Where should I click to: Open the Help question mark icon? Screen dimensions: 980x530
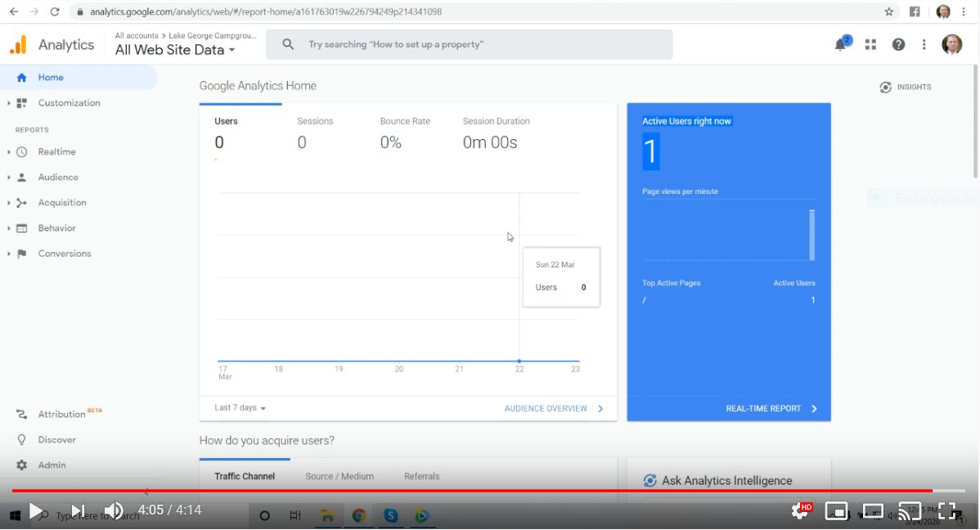pyautogui.click(x=898, y=44)
